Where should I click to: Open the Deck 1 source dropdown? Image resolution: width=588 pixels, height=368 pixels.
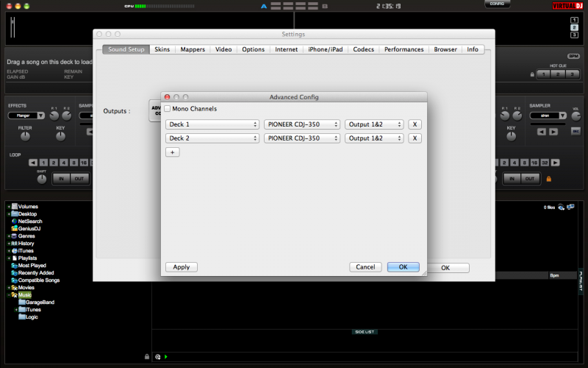point(212,124)
